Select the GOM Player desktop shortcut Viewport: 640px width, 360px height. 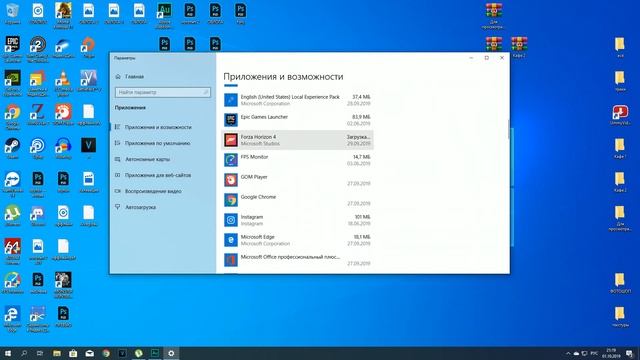click(x=63, y=115)
